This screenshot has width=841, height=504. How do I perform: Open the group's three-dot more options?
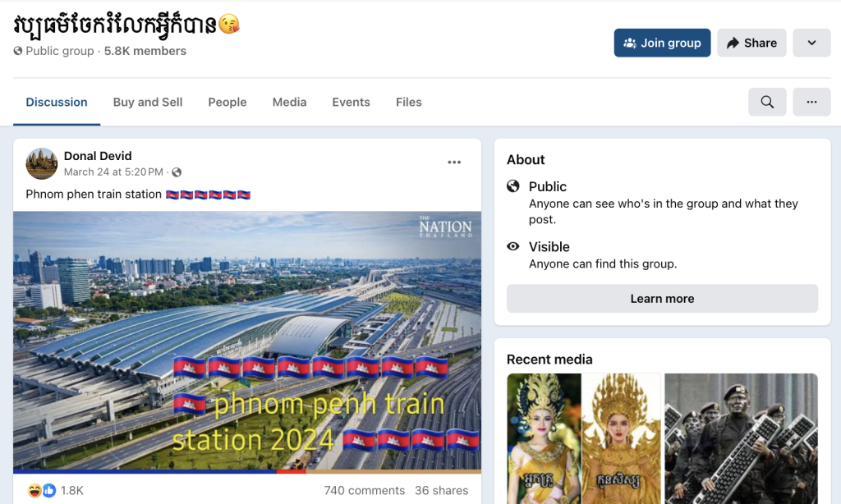coord(811,102)
